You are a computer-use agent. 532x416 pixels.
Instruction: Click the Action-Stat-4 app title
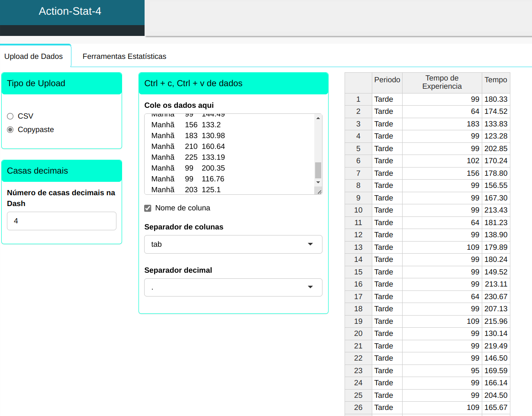(70, 11)
